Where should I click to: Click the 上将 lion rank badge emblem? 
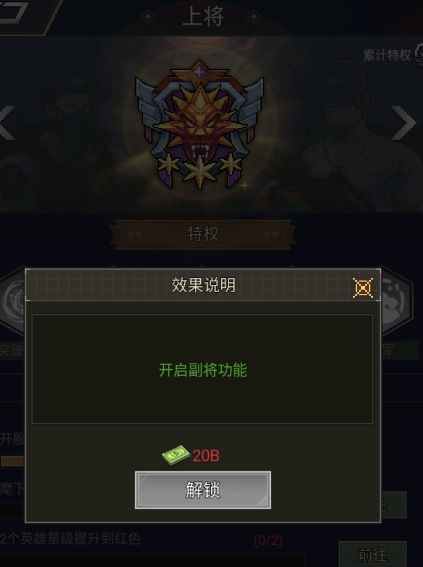click(x=199, y=124)
